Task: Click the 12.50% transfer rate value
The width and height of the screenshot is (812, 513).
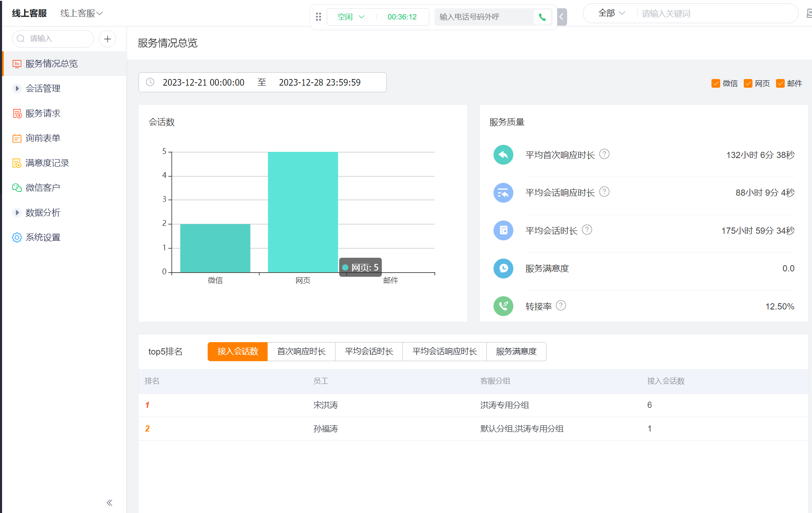Action: [780, 307]
